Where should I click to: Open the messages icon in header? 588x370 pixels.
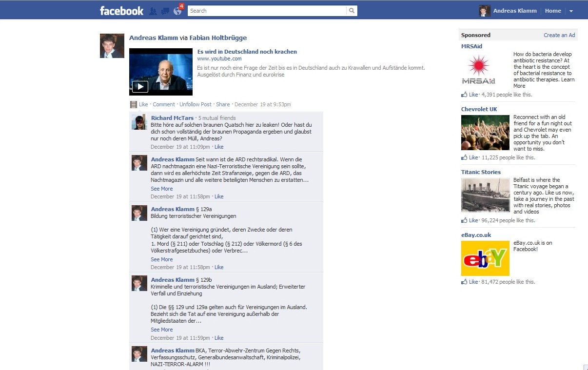point(165,11)
